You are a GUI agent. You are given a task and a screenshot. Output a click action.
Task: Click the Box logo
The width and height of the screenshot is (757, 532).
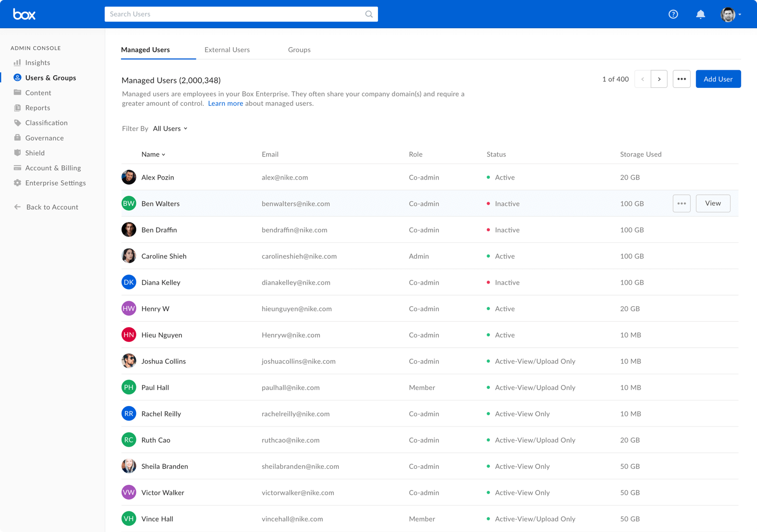[x=24, y=14]
